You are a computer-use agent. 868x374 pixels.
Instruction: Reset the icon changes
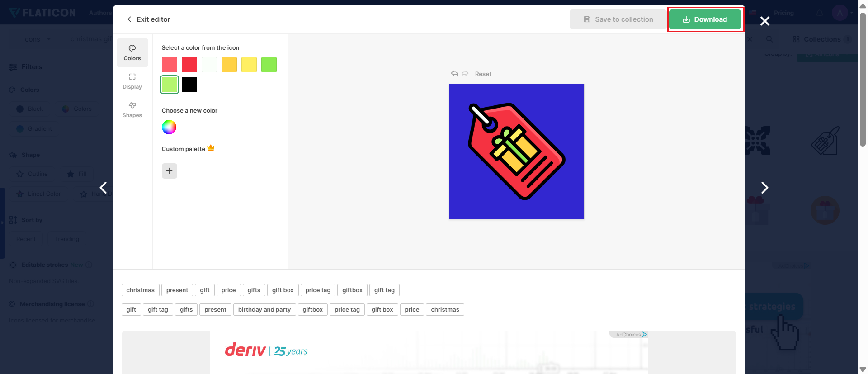(x=483, y=74)
